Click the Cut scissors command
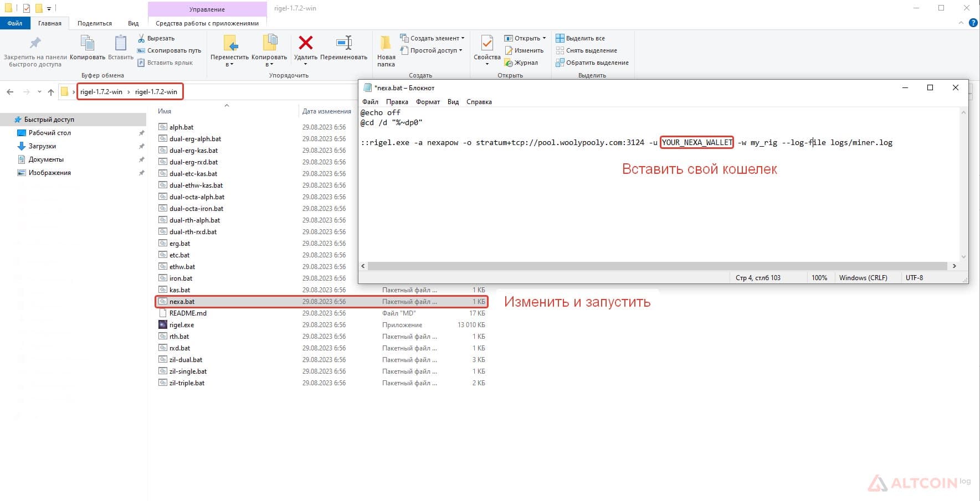The width and height of the screenshot is (980, 501). click(x=156, y=38)
